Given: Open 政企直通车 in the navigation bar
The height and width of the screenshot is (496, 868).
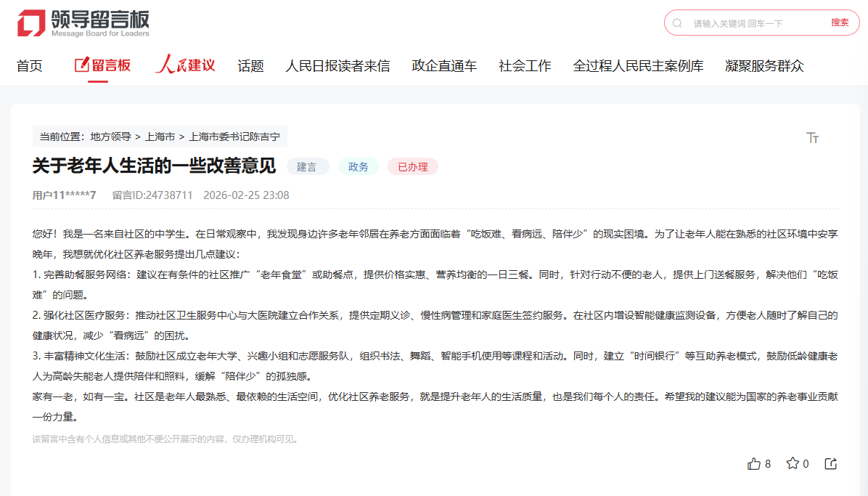Looking at the screenshot, I should click(x=444, y=65).
